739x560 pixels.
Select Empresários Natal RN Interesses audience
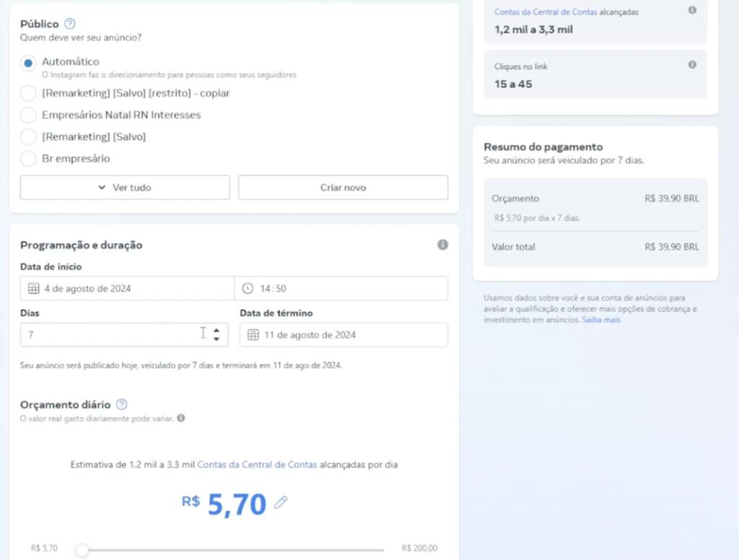point(28,115)
